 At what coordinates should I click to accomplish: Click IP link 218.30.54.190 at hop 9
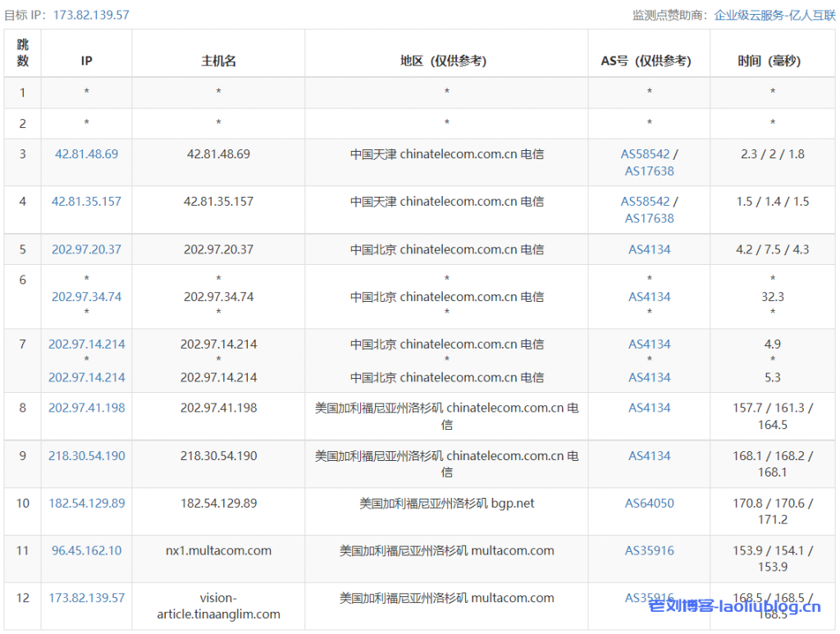pos(85,455)
